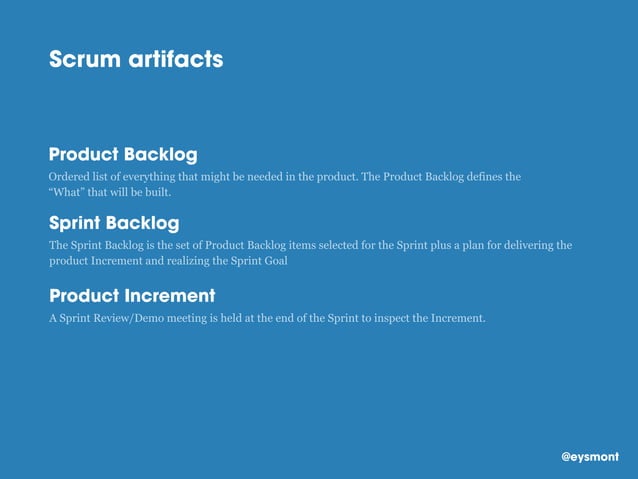Screen dimensions: 638x479
Task: Select the Product Backlog heading
Action: pos(123,155)
